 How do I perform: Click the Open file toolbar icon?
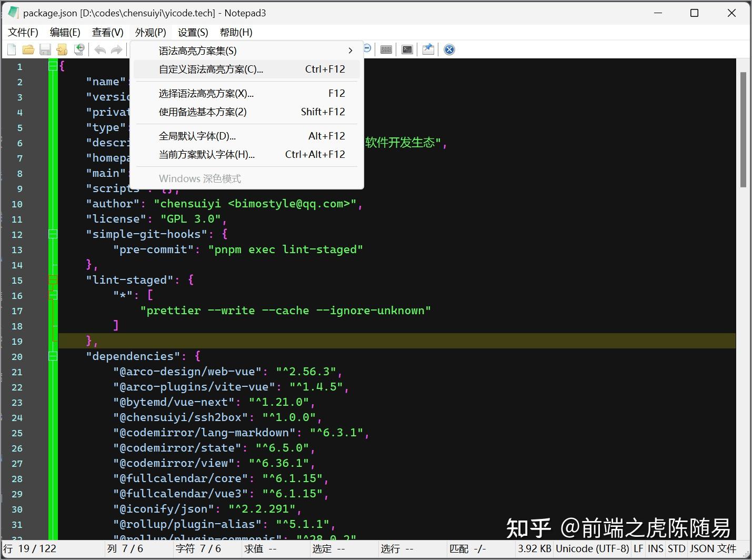[x=28, y=49]
